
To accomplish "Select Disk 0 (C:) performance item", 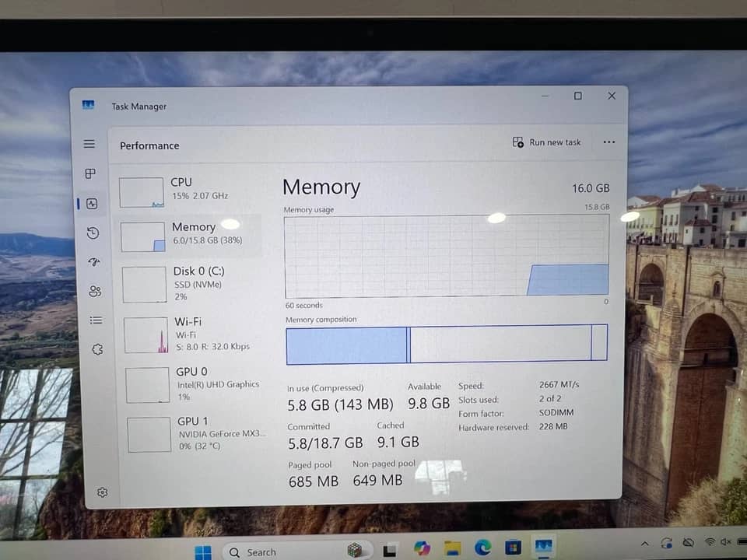I will (x=191, y=284).
